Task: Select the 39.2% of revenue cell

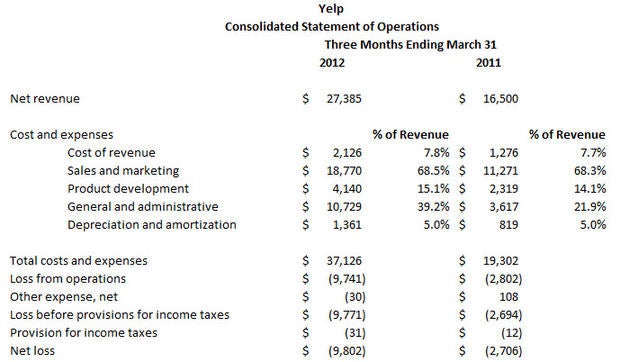Action: pyautogui.click(x=433, y=207)
